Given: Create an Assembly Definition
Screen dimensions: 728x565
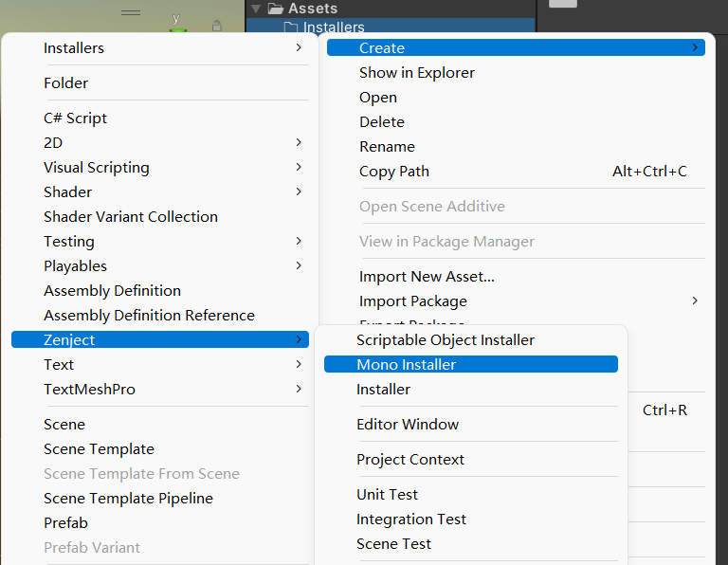Looking at the screenshot, I should (159, 290).
